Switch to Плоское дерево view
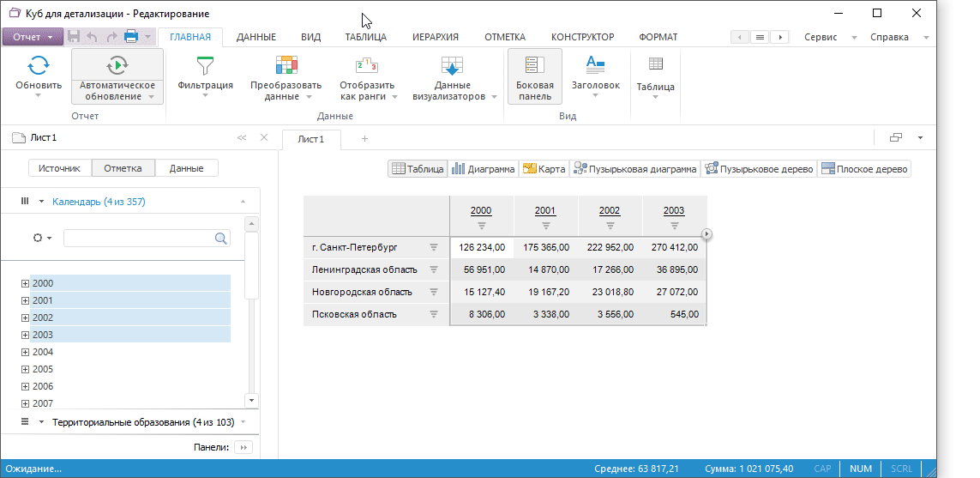 click(864, 169)
